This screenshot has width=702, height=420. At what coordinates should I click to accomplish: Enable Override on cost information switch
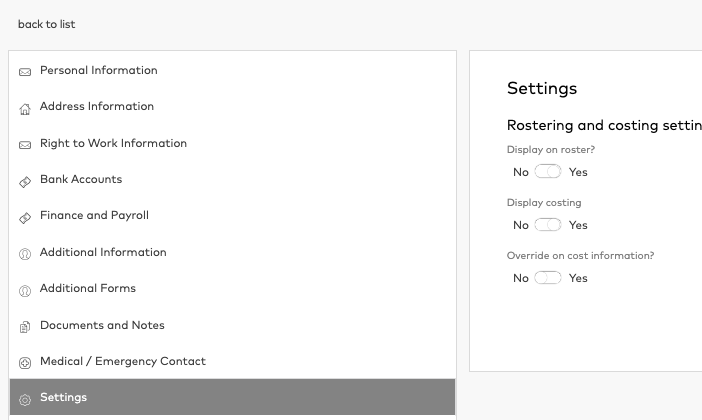click(x=548, y=278)
